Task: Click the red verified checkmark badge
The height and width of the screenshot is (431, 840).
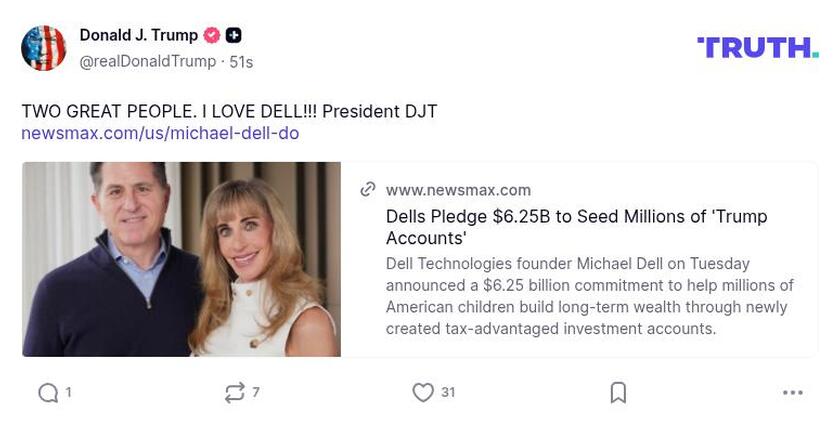Action: coord(212,35)
